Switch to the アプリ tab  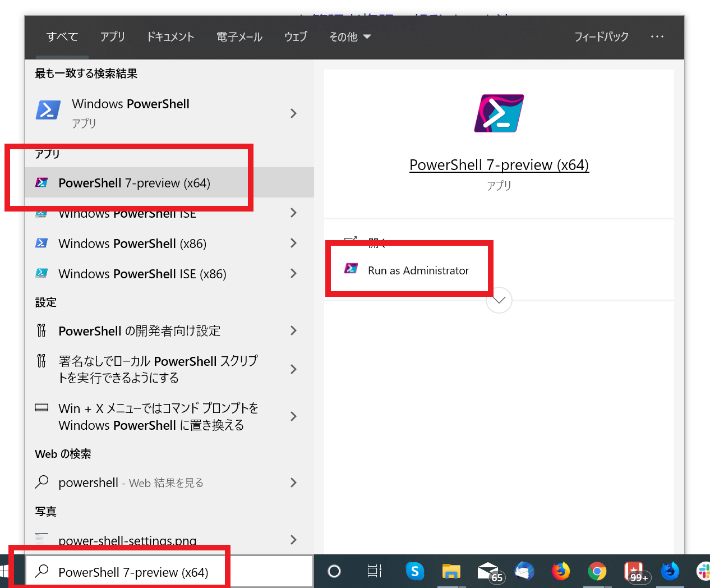point(113,36)
